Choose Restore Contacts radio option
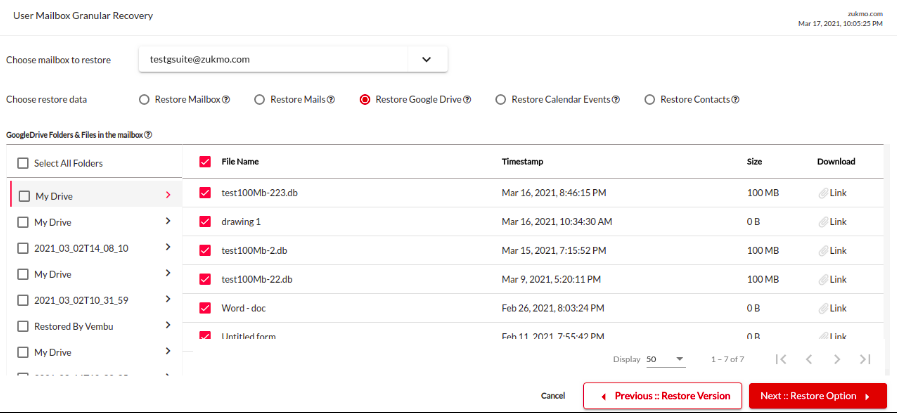This screenshot has height=413, width=897. tap(649, 100)
